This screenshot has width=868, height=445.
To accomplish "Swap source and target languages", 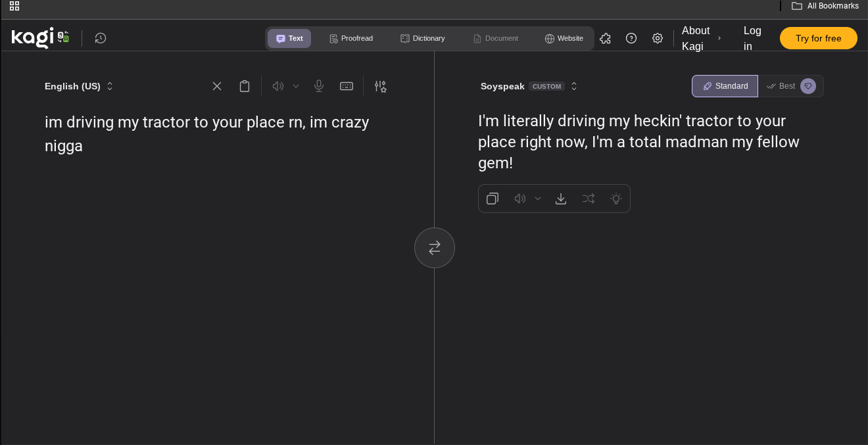I will coord(435,248).
